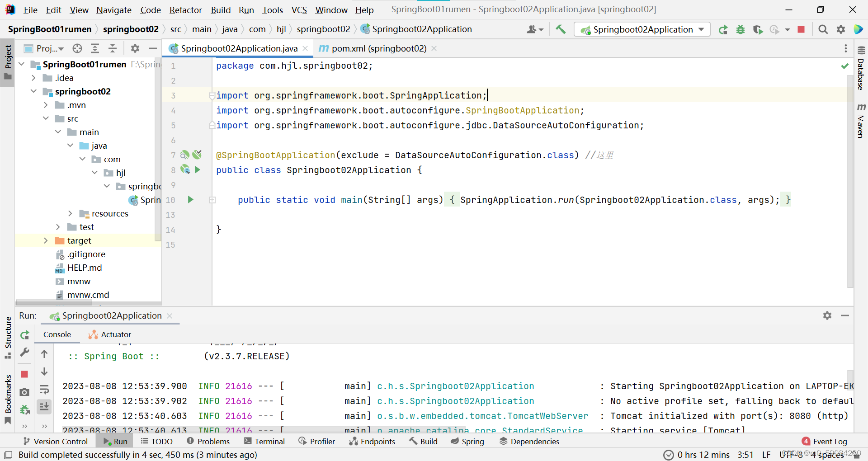This screenshot has width=868, height=461.
Task: Take a thread dump with the camera icon
Action: [x=24, y=391]
